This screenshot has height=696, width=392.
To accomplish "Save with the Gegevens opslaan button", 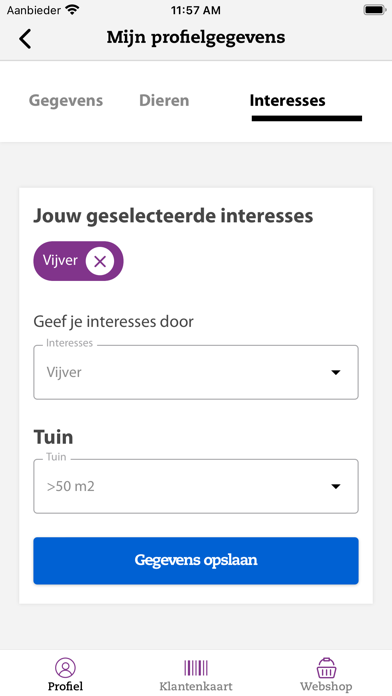I will pyautogui.click(x=196, y=561).
